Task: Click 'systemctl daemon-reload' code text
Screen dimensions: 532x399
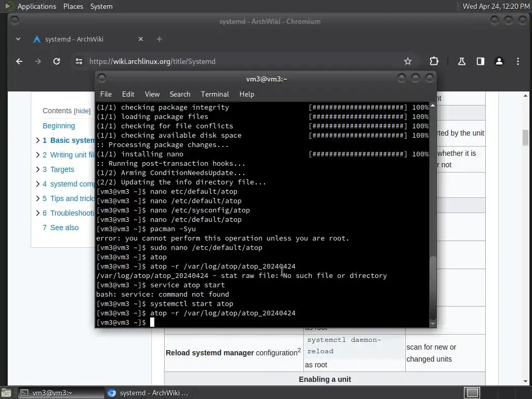Action: (x=344, y=345)
